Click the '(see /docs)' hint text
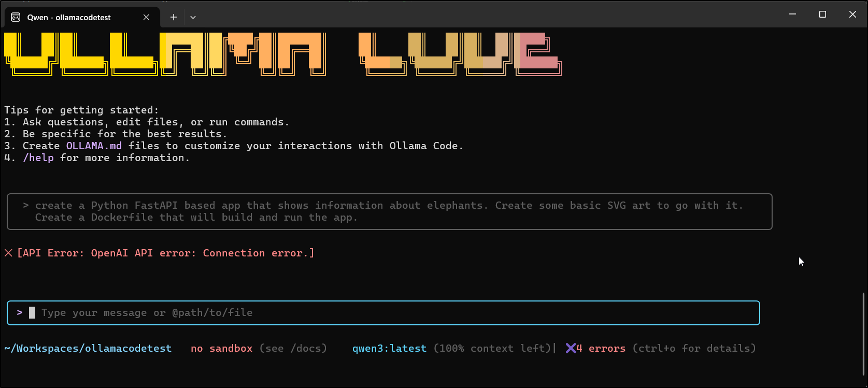Viewport: 868px width, 388px height. [293, 348]
